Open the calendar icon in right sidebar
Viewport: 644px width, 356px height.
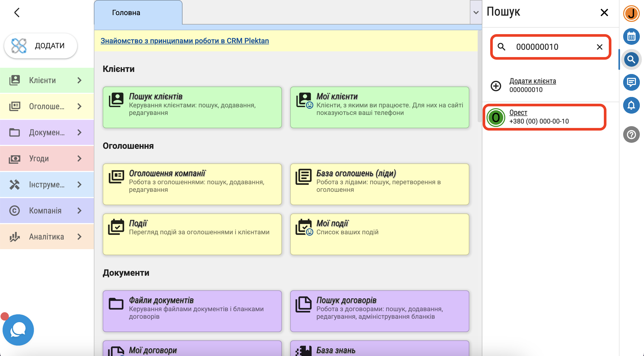pyautogui.click(x=631, y=36)
